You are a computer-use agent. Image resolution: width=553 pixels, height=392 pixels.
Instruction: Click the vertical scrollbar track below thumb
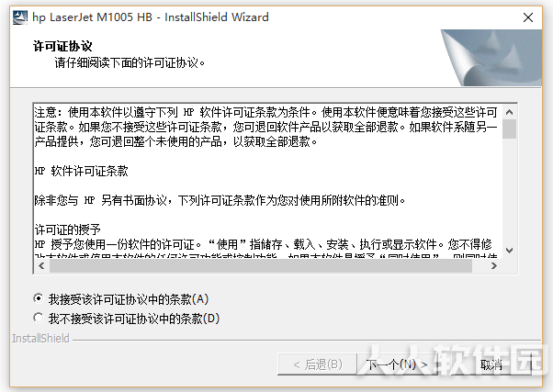tap(509, 191)
